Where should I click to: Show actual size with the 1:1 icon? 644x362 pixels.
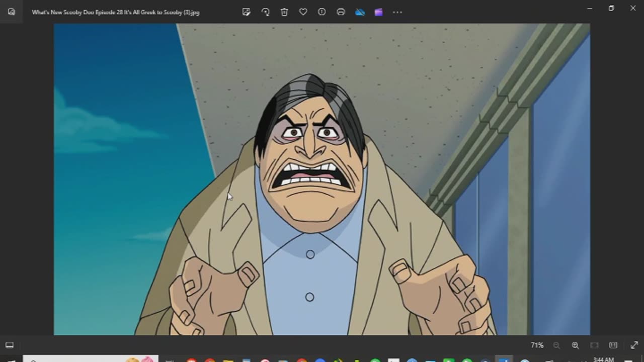pos(613,345)
